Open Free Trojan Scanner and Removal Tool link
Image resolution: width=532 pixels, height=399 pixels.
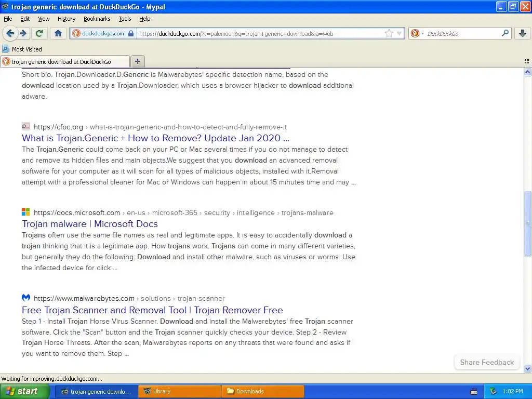pos(152,310)
